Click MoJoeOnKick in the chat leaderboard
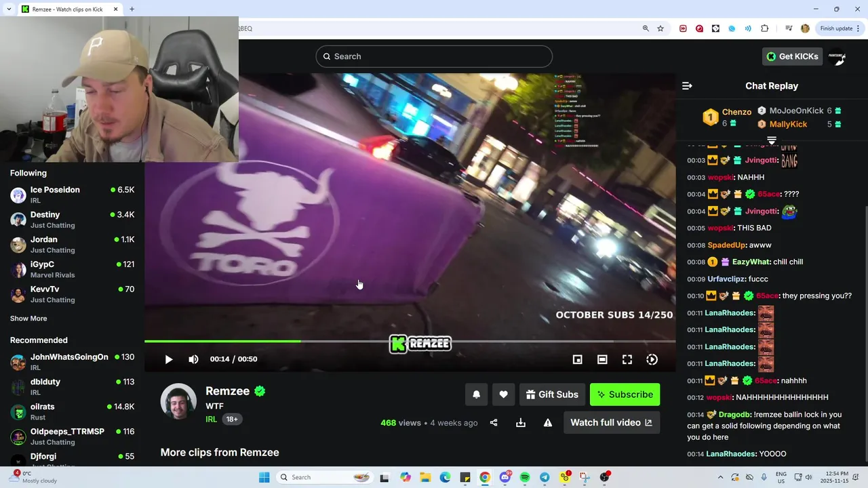The width and height of the screenshot is (868, 488). pos(796,111)
